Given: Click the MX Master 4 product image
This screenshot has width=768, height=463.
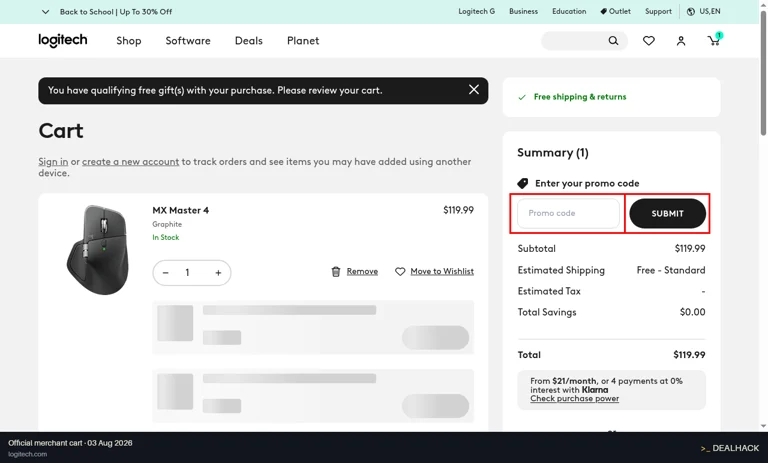Looking at the screenshot, I should coord(98,250).
